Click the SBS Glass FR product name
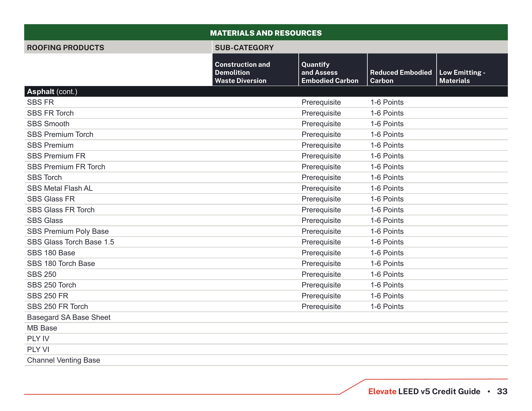 51,199
